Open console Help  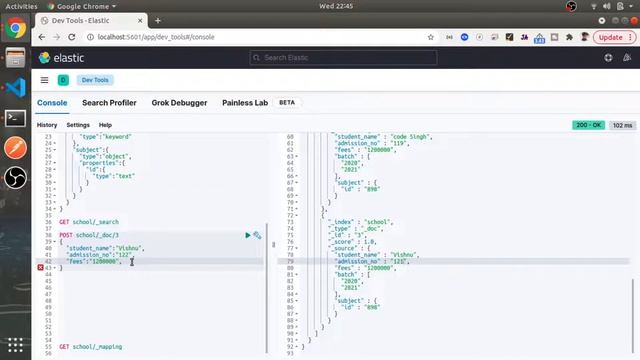[105, 125]
